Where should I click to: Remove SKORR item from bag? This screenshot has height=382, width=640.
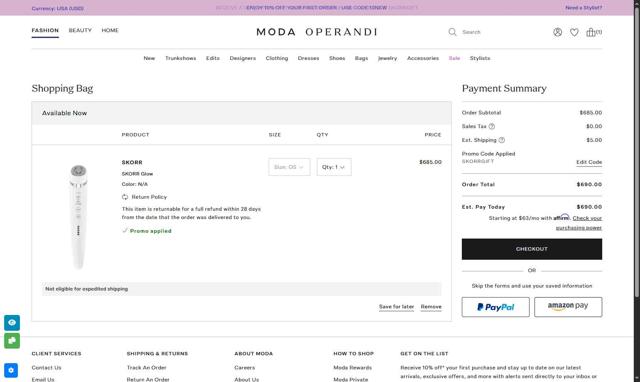coord(431,307)
